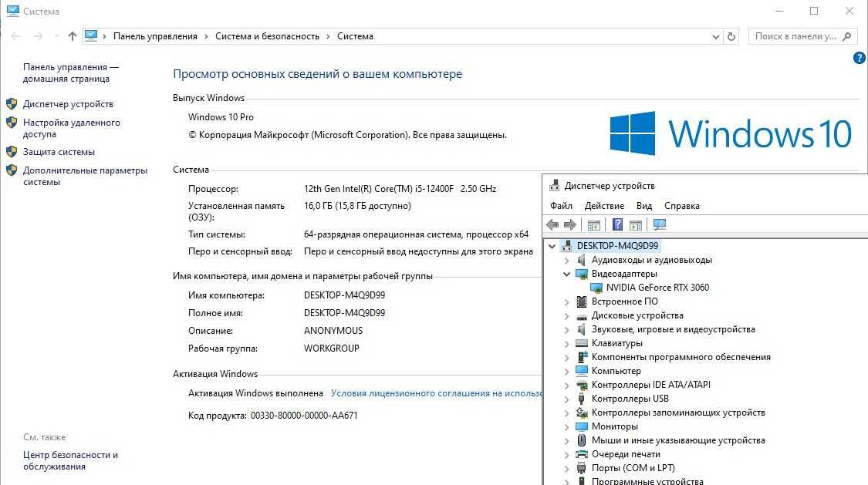
Task: Open the Вид menu
Action: pyautogui.click(x=643, y=206)
